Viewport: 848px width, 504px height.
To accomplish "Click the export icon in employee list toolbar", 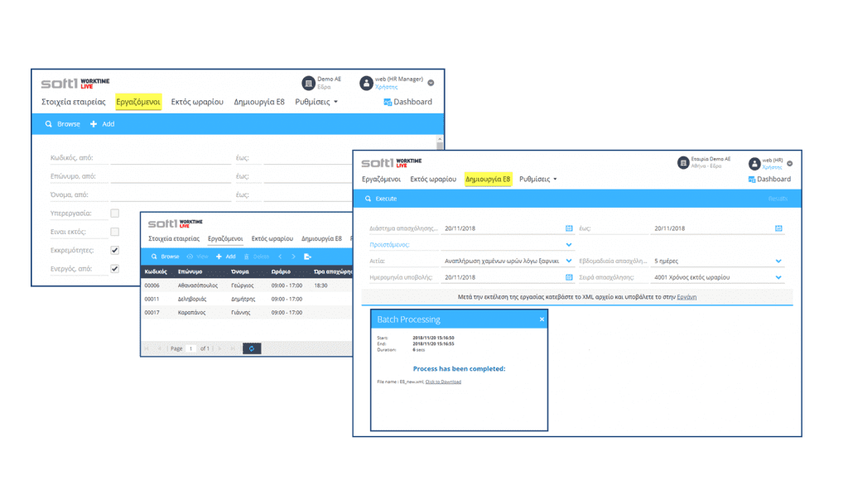I will tap(307, 257).
